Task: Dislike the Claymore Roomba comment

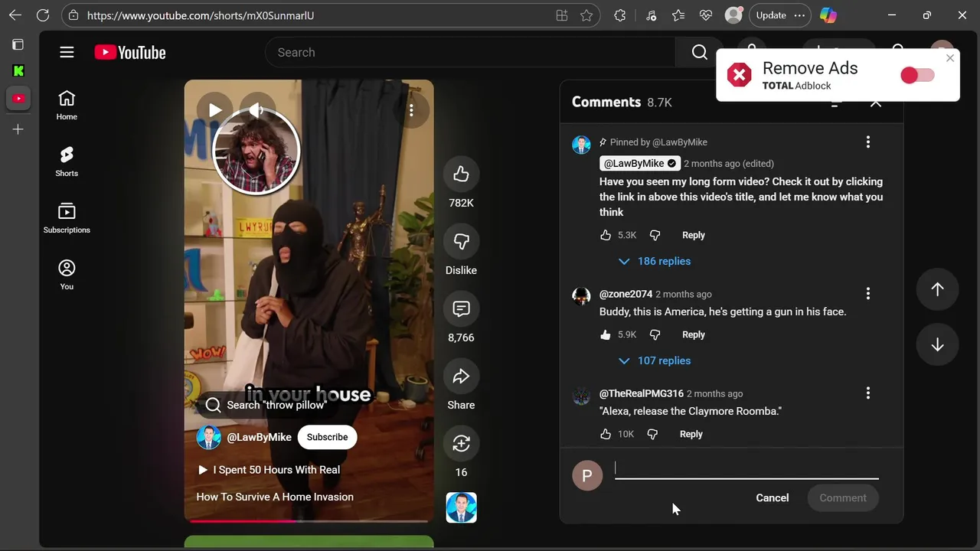Action: point(652,434)
